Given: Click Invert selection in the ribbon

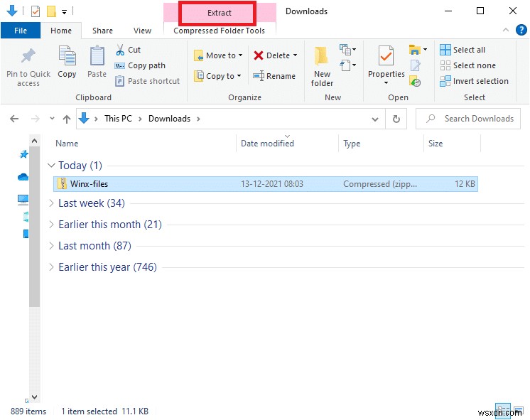Looking at the screenshot, I should click(474, 81).
